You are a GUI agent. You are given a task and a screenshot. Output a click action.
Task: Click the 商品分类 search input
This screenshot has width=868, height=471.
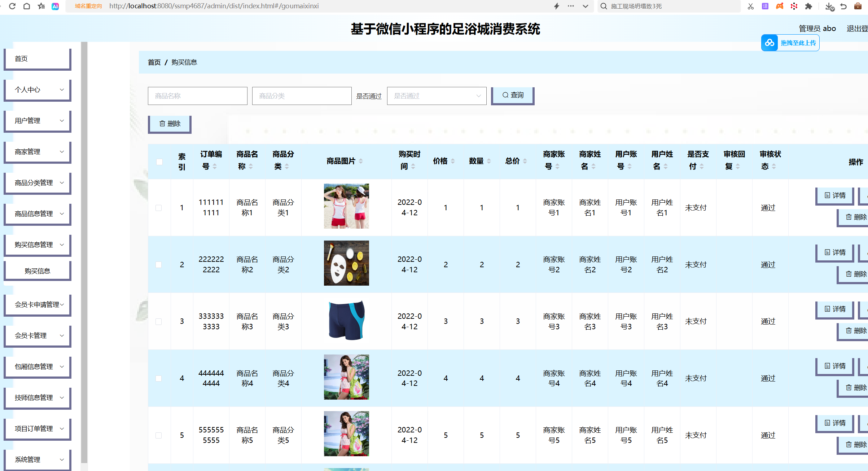click(302, 96)
